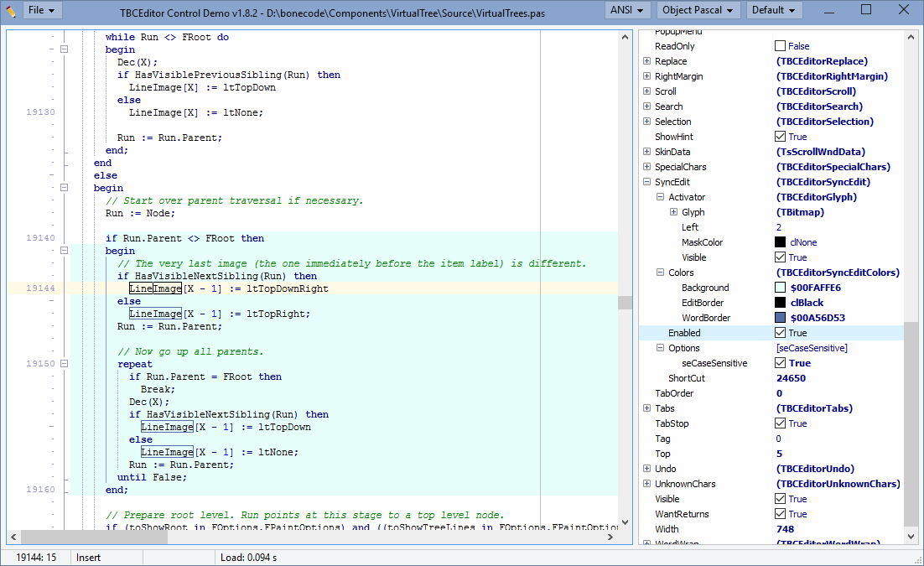
Task: Click the Default color scheme button
Action: click(774, 10)
